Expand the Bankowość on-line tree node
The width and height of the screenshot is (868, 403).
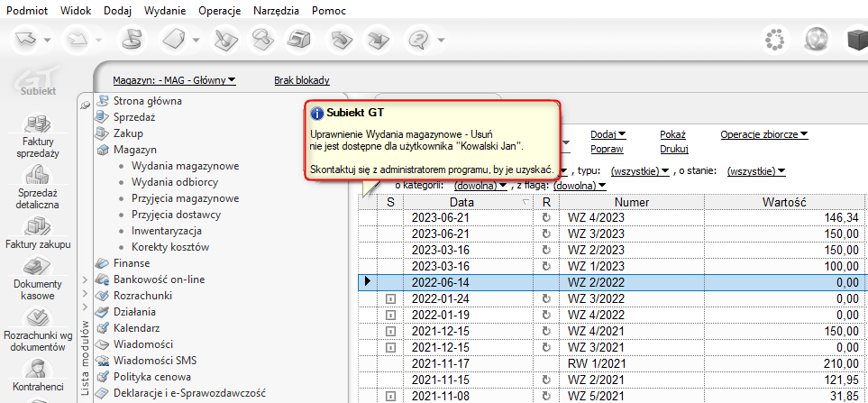coord(85,279)
